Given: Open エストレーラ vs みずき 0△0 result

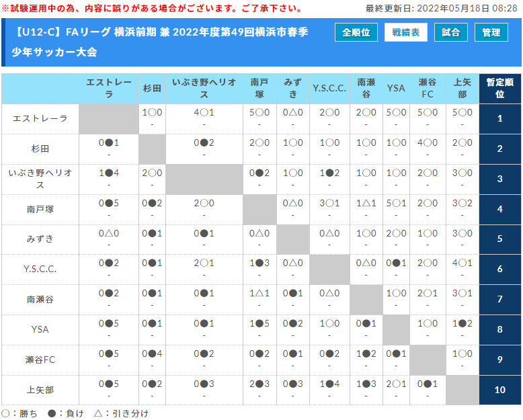Looking at the screenshot, I should (x=293, y=113).
